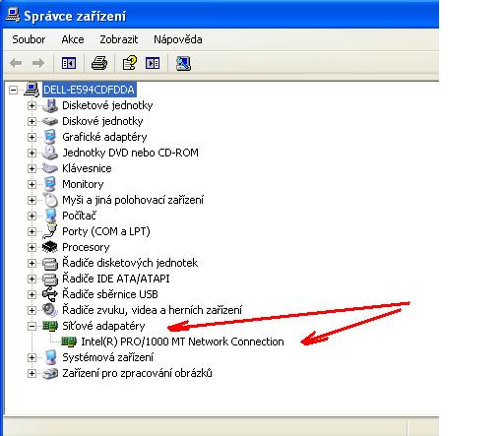Select the DELL-E594CDFDDA tree item
Image resolution: width=504 pixels, height=436 pixels.
(x=89, y=90)
